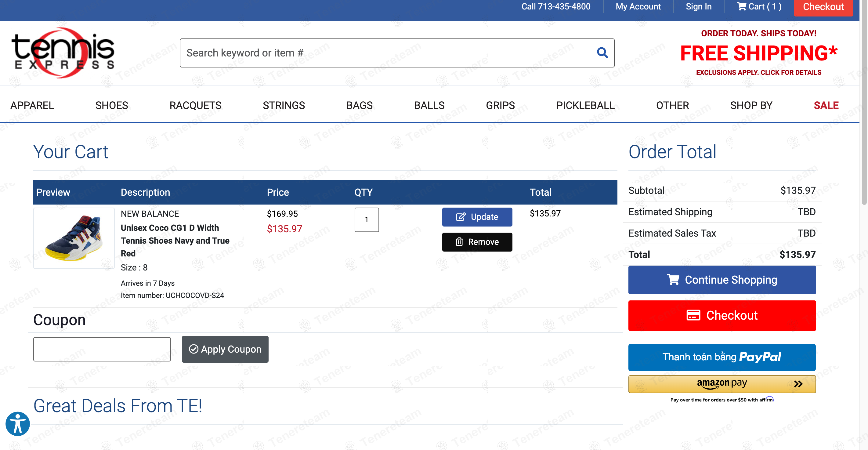Image resolution: width=868 pixels, height=450 pixels.
Task: Focus the coupon code input field
Action: [x=102, y=349]
